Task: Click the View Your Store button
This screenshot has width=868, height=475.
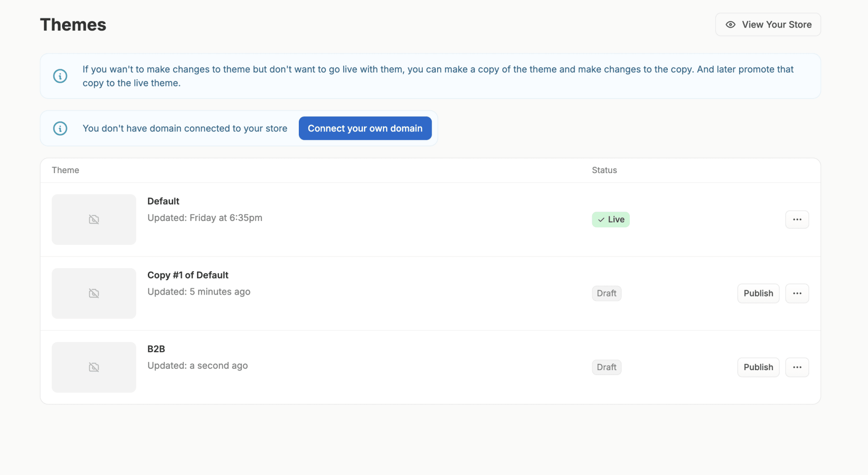Action: point(768,24)
